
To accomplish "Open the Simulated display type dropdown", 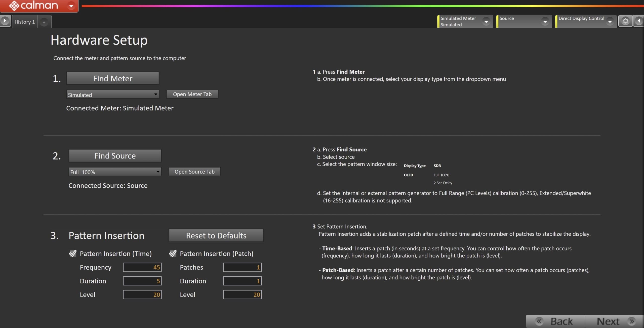I will 113,94.
